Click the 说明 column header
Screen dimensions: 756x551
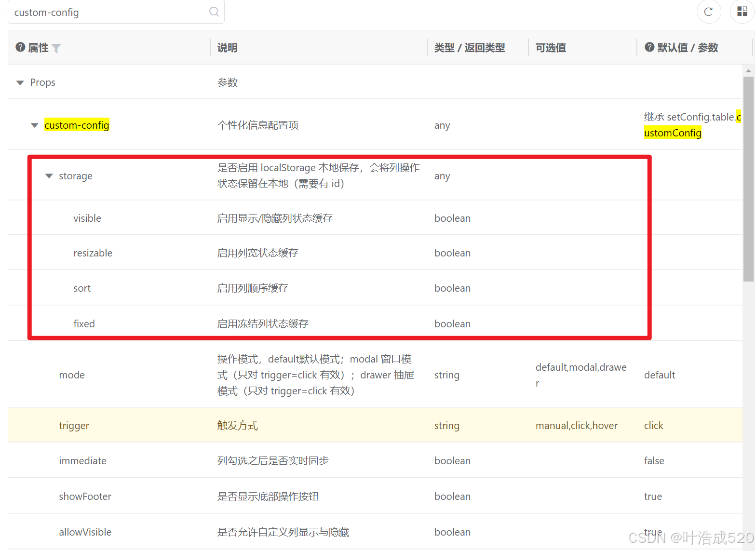click(227, 48)
